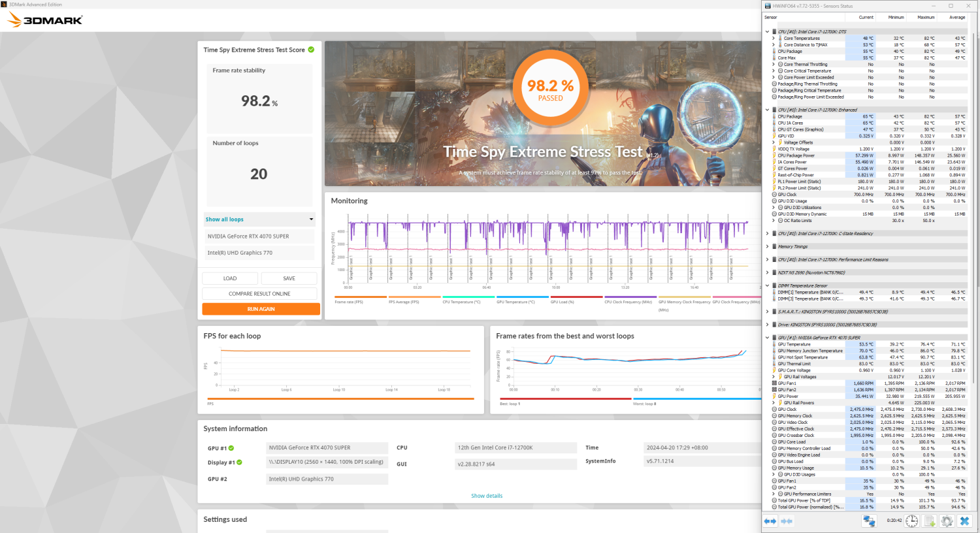Collapse the i7-12700K: Enhanced sensor group

coord(767,110)
